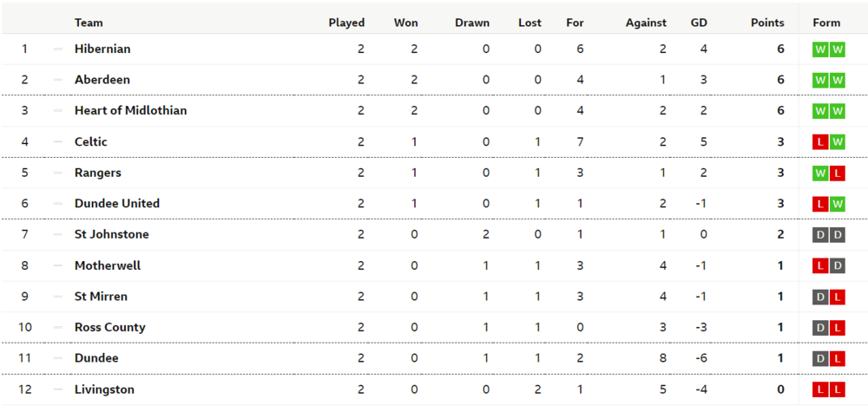Click the position-change dash beside Dundee
This screenshot has height=412, width=868.
coord(58,358)
